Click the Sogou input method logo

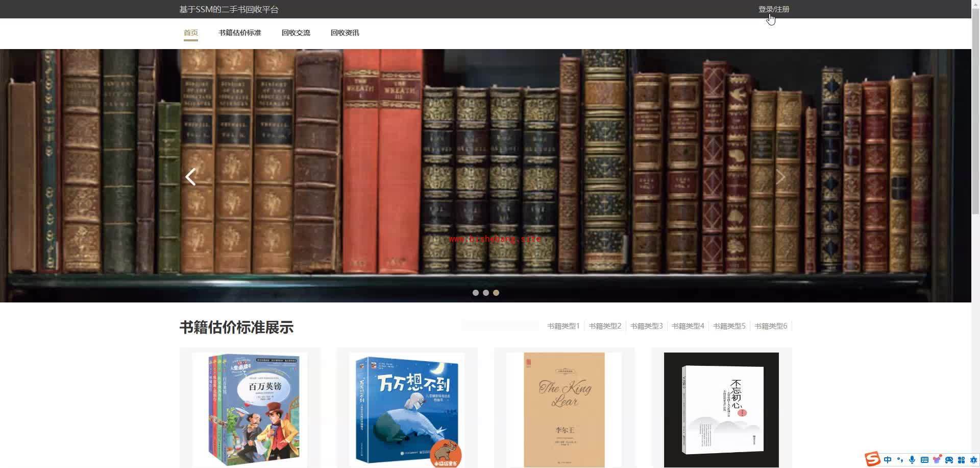872,459
